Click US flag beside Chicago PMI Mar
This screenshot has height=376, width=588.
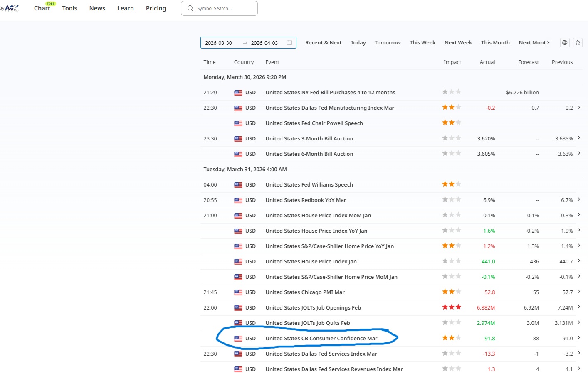(238, 292)
